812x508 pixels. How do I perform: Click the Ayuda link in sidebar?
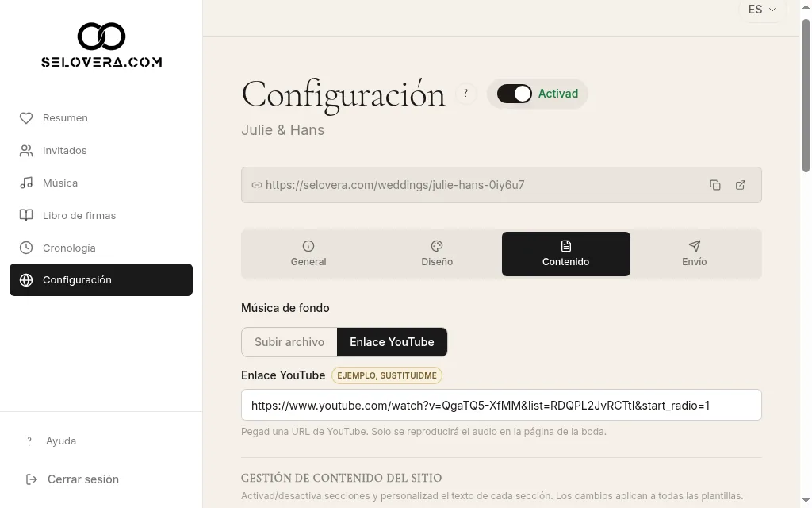pyautogui.click(x=61, y=441)
